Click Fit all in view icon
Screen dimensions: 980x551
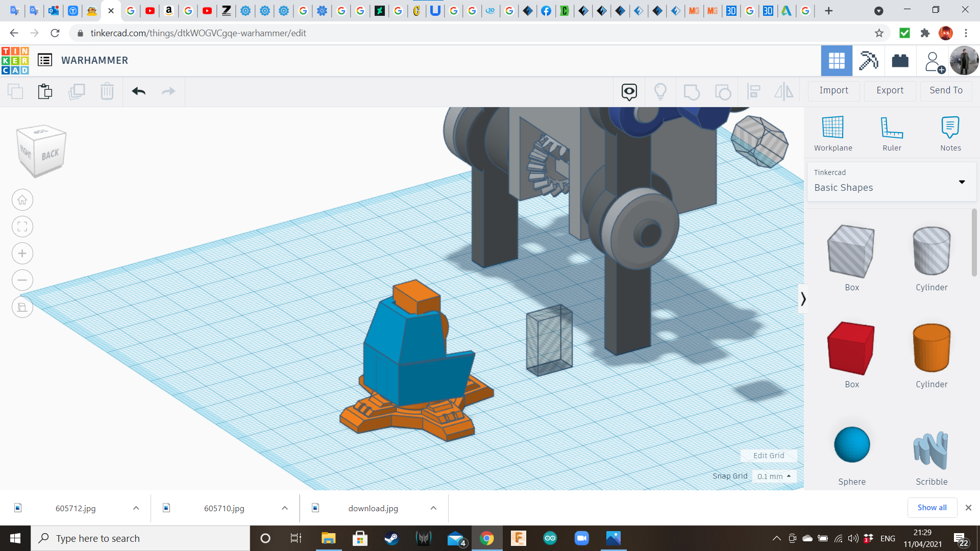point(22,227)
